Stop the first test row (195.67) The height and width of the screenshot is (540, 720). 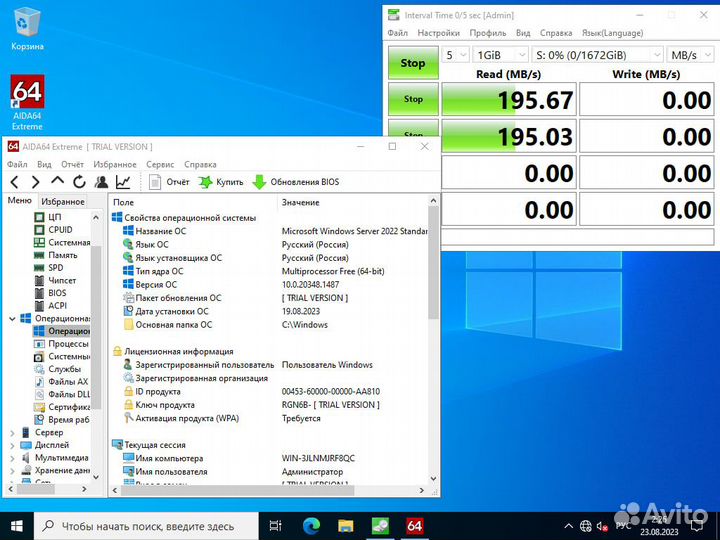point(413,99)
